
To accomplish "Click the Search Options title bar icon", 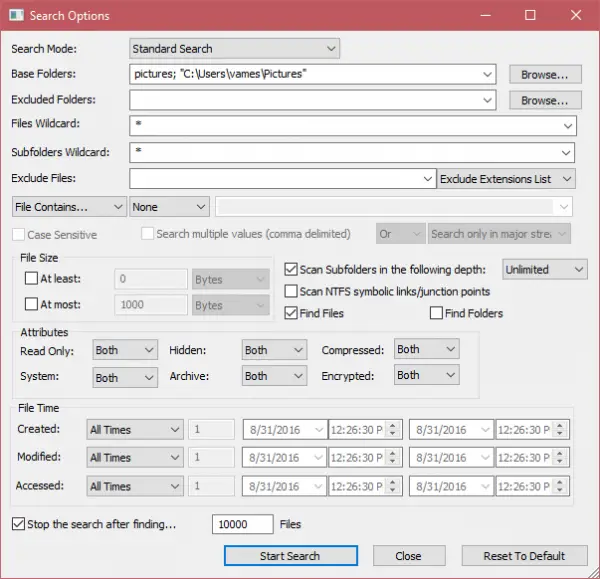I will pyautogui.click(x=15, y=15).
